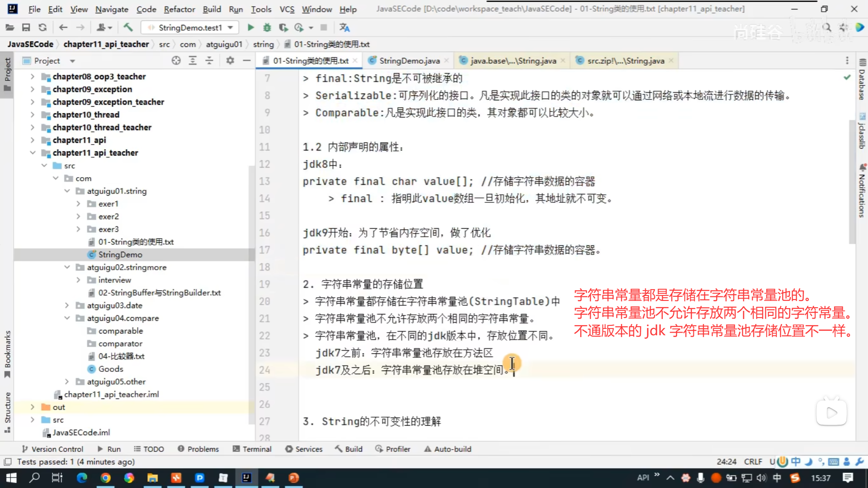
Task: Switch to StringDemo.java editor tab
Action: coord(409,61)
